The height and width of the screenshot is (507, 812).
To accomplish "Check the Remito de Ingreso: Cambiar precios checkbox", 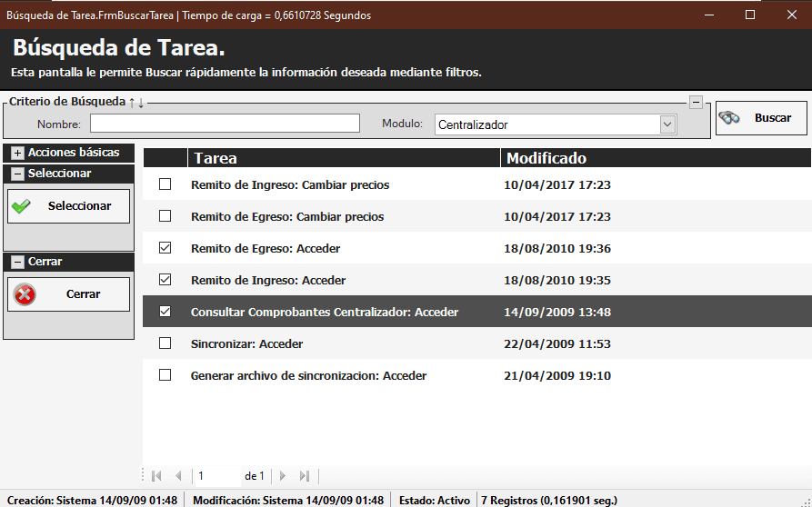I will coord(165,184).
